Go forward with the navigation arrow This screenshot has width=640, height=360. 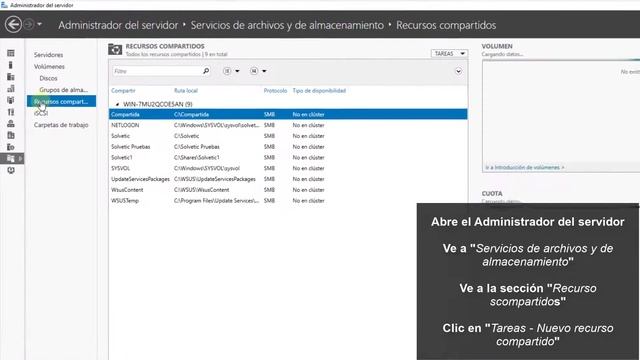29,24
